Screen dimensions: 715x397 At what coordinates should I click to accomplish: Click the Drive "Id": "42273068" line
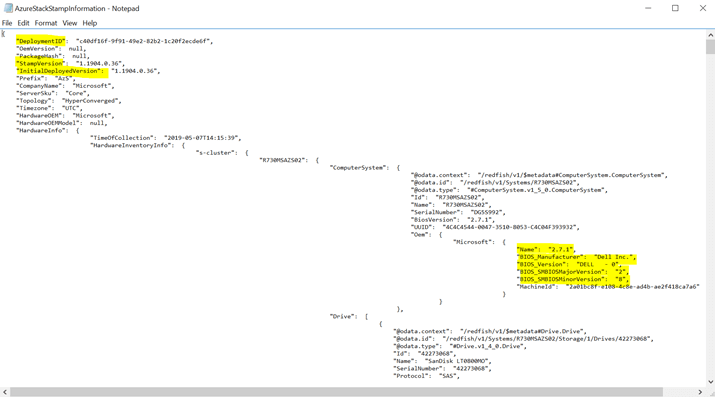pos(425,354)
